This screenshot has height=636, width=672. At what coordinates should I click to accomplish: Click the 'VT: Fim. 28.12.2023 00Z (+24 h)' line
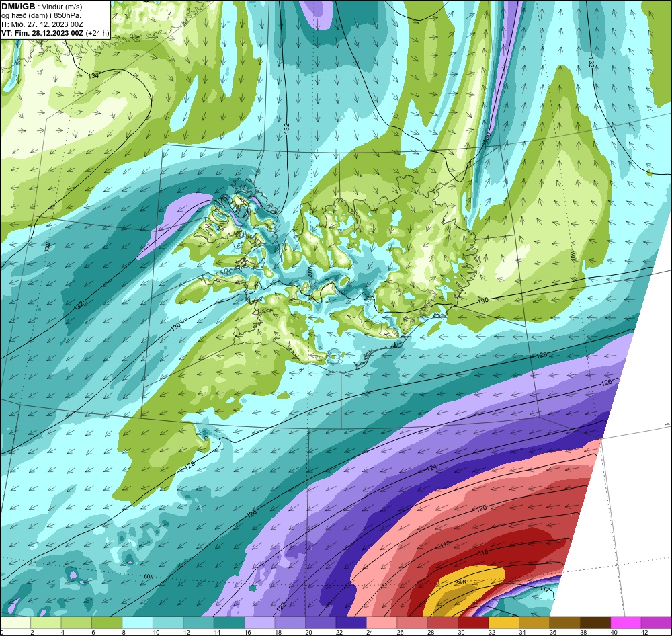(55, 33)
